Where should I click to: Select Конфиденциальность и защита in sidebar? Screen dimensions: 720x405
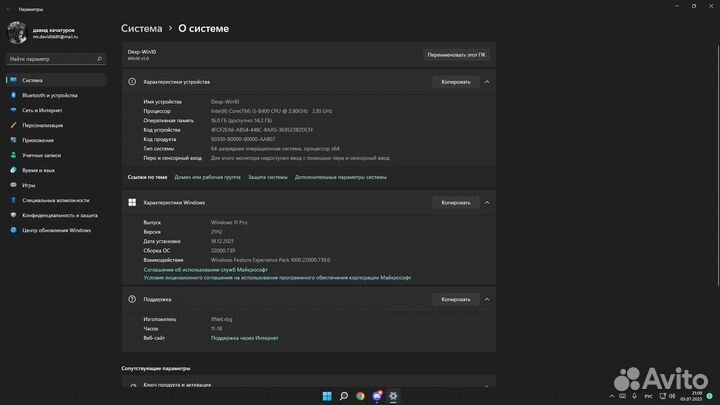pos(60,215)
